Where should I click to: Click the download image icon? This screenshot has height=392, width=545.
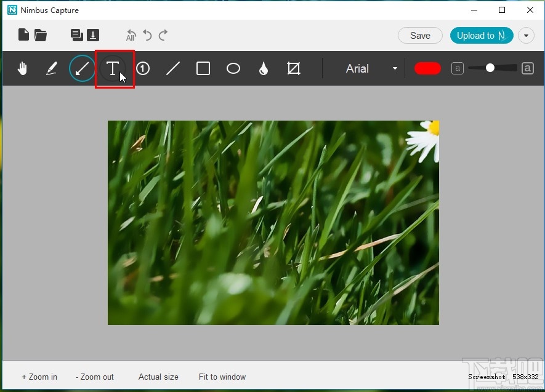coord(93,35)
